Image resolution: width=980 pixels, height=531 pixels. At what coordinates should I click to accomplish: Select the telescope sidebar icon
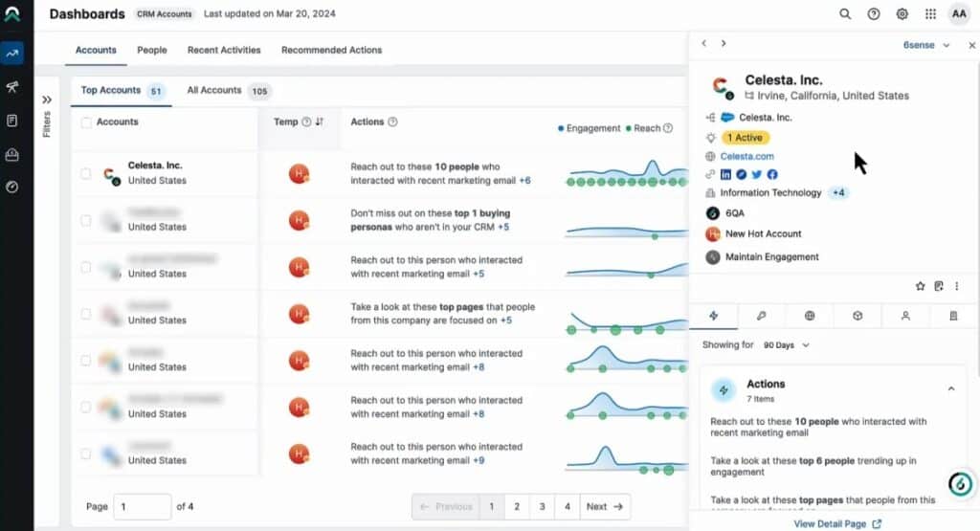click(x=11, y=87)
